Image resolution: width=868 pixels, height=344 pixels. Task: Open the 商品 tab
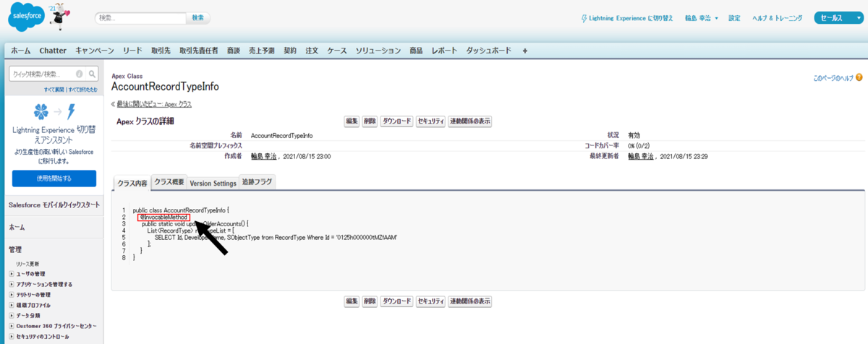click(416, 51)
